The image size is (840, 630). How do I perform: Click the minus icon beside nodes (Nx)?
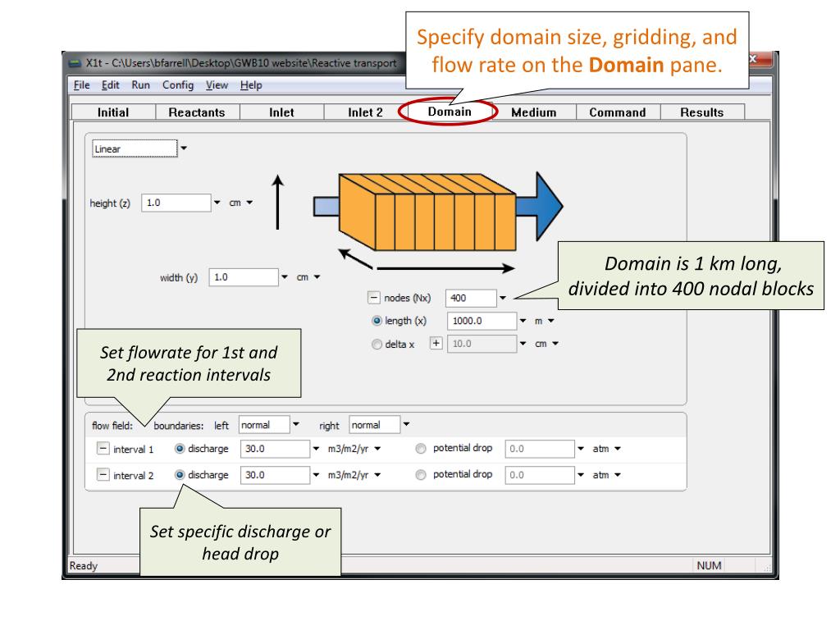[374, 298]
